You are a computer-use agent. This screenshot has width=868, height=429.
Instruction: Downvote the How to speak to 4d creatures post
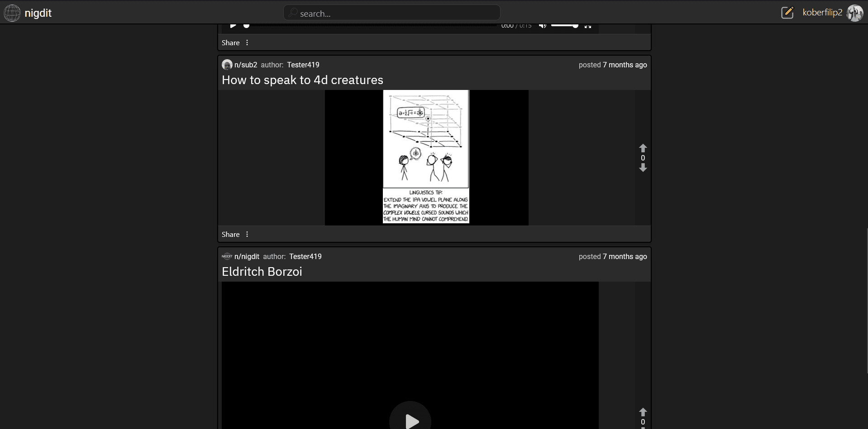tap(643, 168)
